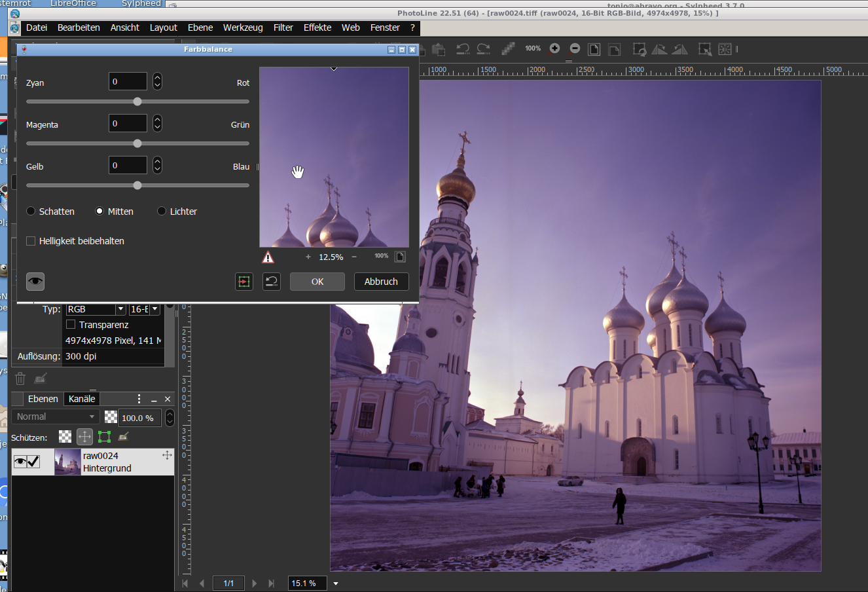868x592 pixels.
Task: Click the Gelb/Blau value stepper
Action: click(x=157, y=165)
